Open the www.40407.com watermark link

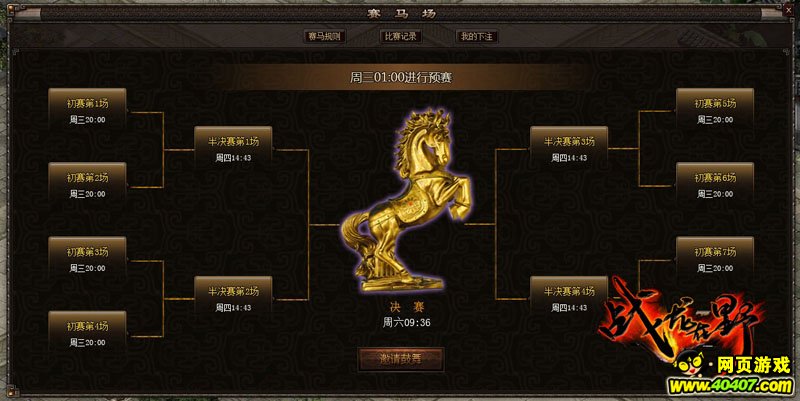(730, 386)
